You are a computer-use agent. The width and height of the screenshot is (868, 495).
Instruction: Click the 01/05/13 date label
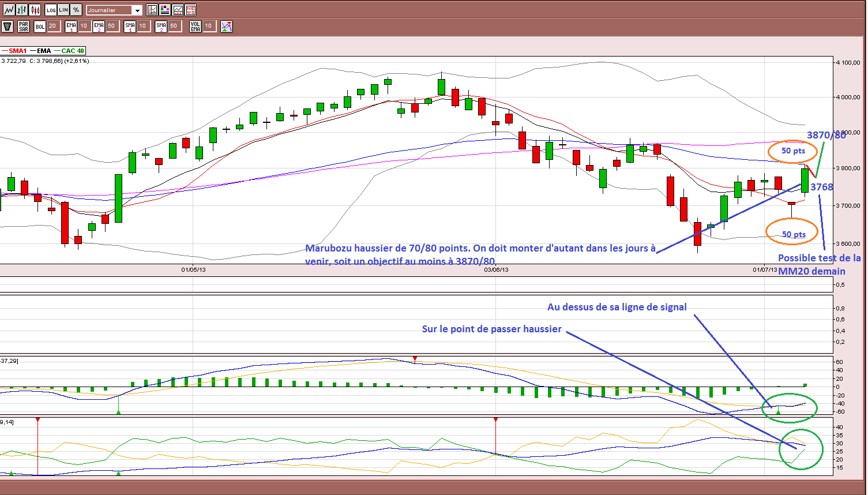193,269
